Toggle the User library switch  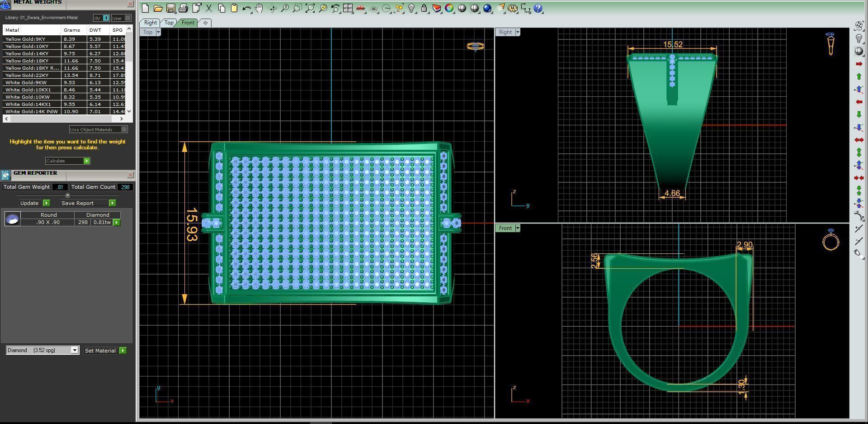(x=121, y=18)
